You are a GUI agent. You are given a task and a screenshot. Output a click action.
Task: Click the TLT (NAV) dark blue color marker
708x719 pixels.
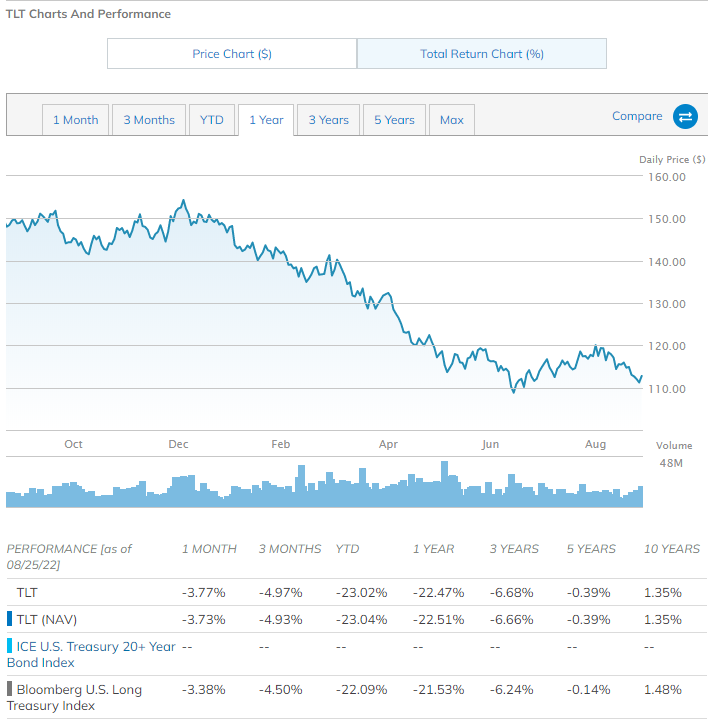click(x=10, y=619)
